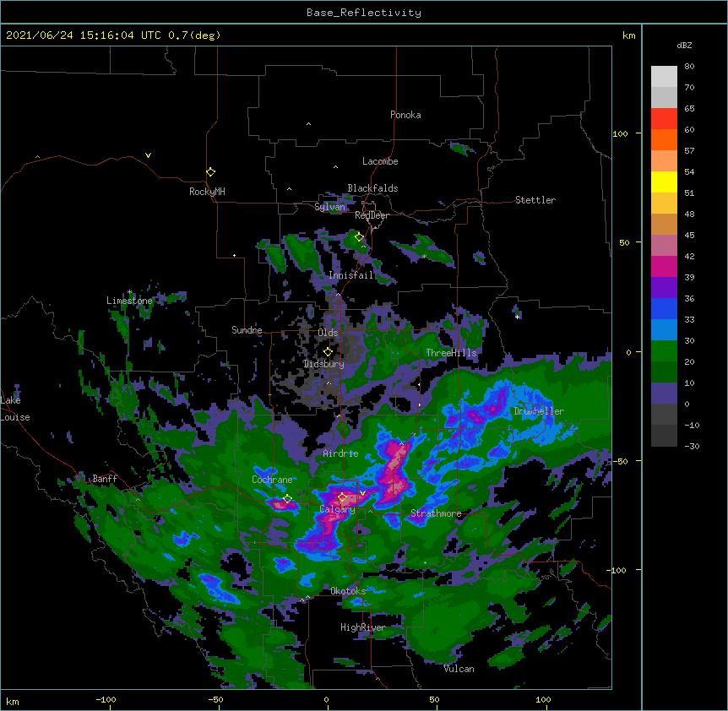Click the Ponoka map label
728x711 pixels.
click(x=405, y=115)
